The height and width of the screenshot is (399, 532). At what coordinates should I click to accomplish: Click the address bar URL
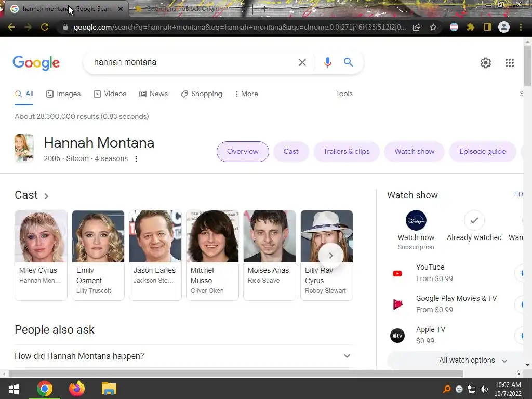click(240, 27)
